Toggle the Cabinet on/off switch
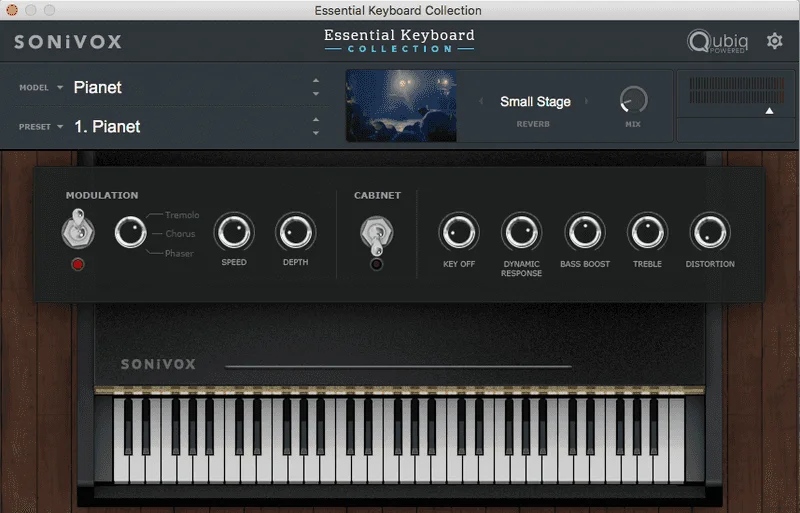800x513 pixels. click(377, 235)
